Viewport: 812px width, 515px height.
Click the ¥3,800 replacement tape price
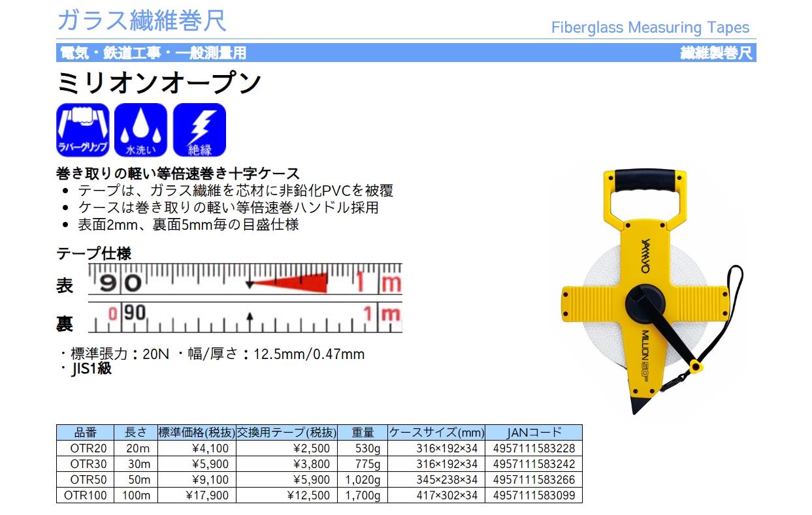tap(287, 464)
